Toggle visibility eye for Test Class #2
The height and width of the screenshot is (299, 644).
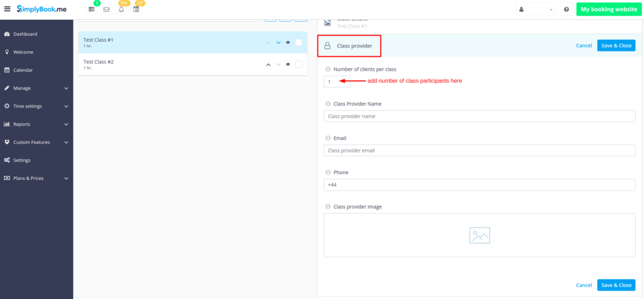coord(288,64)
